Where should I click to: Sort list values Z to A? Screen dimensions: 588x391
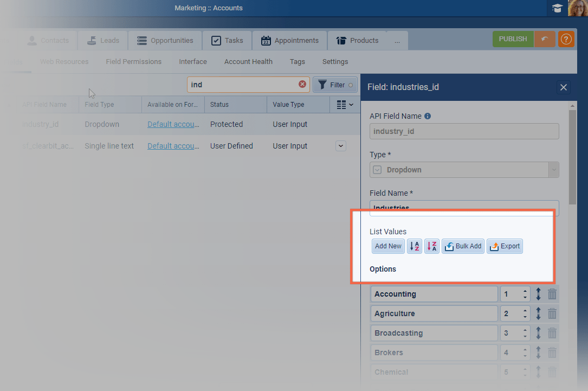[432, 246]
